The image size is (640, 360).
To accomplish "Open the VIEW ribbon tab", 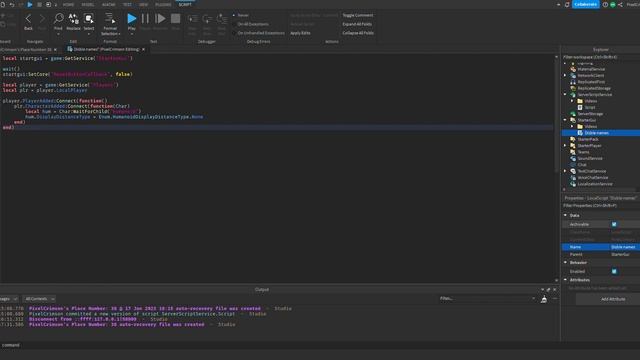I will [143, 4].
